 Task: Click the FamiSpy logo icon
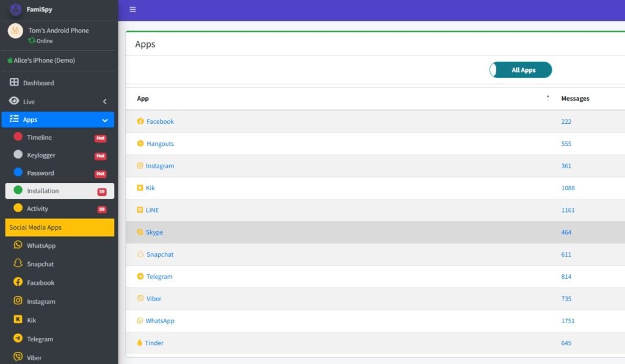click(15, 9)
